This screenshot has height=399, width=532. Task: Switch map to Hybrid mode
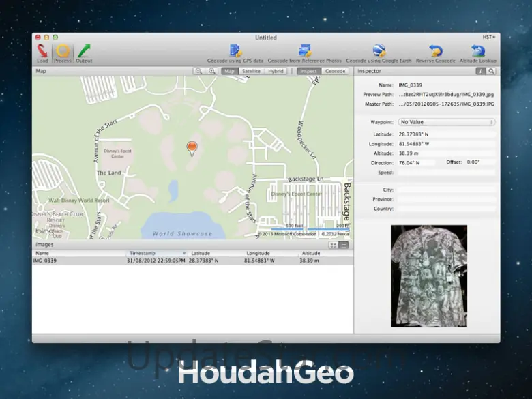pos(276,71)
